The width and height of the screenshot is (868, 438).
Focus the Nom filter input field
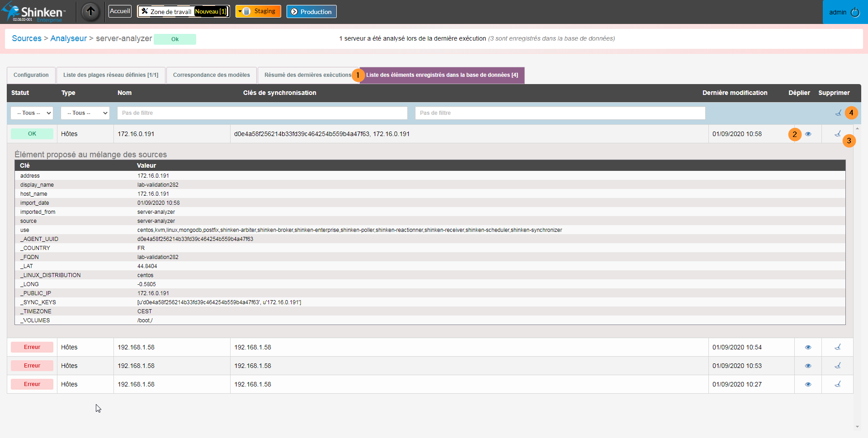[262, 113]
